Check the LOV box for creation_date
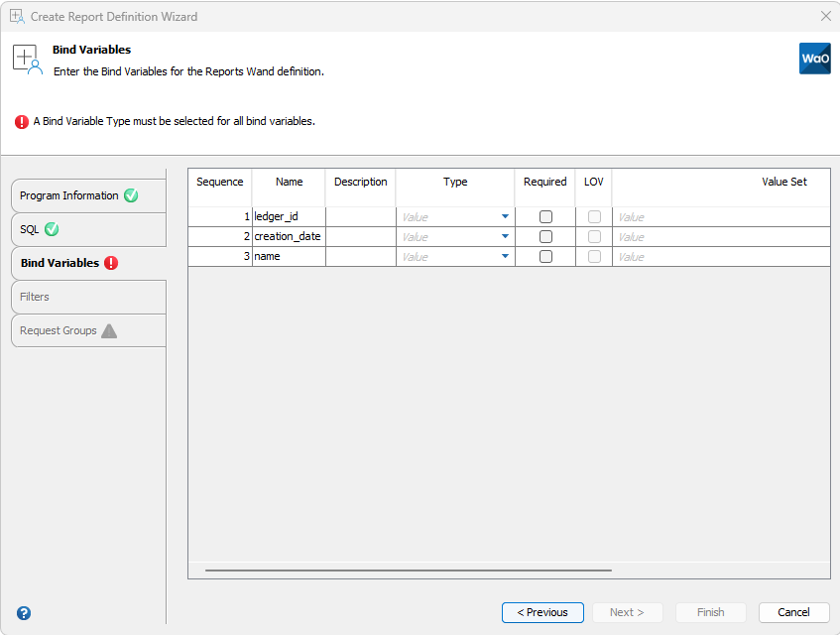This screenshot has width=840, height=635. (593, 236)
